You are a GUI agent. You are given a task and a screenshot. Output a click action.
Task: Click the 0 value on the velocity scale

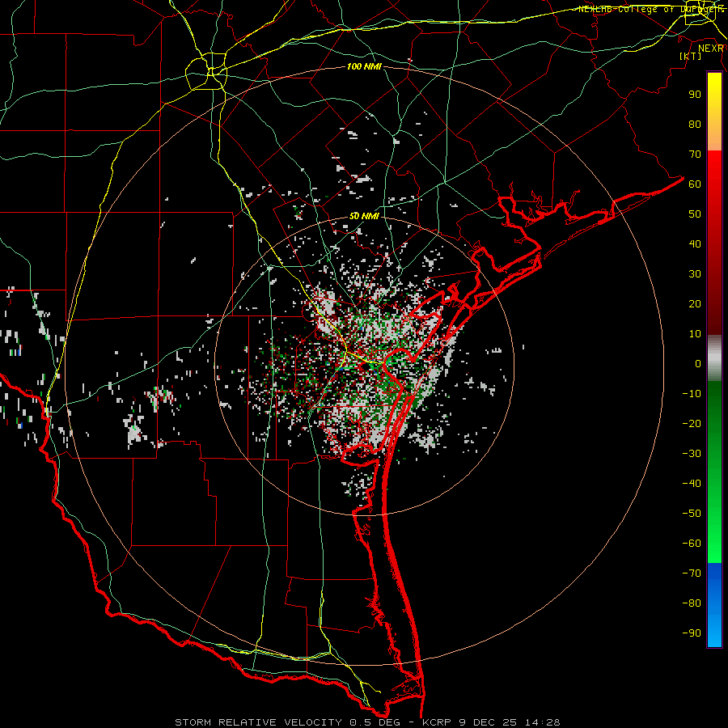698,364
